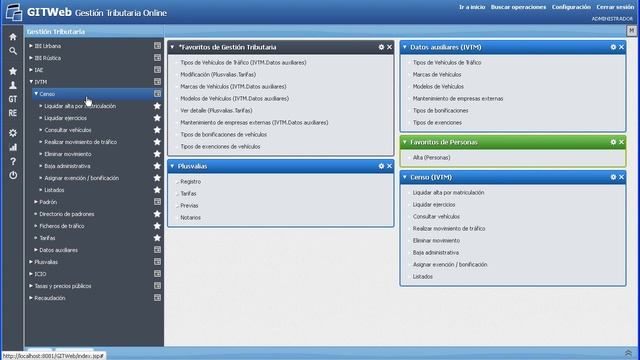640x360 pixels.
Task: Open settings gear of Favoritos de Gestión Tributaria panel
Action: (381, 47)
